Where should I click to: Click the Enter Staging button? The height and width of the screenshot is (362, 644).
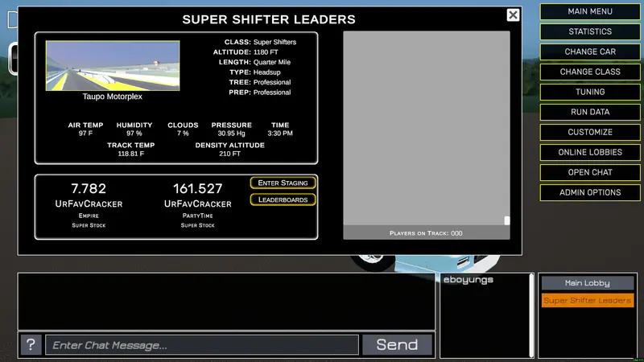tap(283, 183)
